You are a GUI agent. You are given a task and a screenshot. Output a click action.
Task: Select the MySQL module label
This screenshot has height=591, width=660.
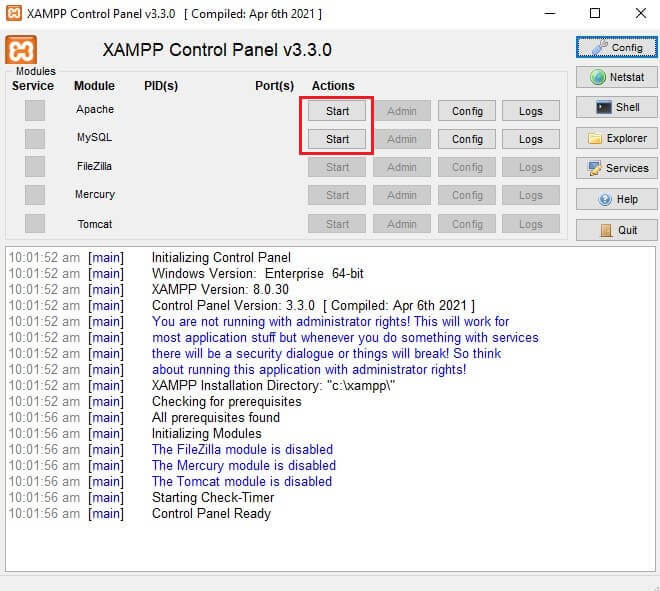(x=94, y=137)
